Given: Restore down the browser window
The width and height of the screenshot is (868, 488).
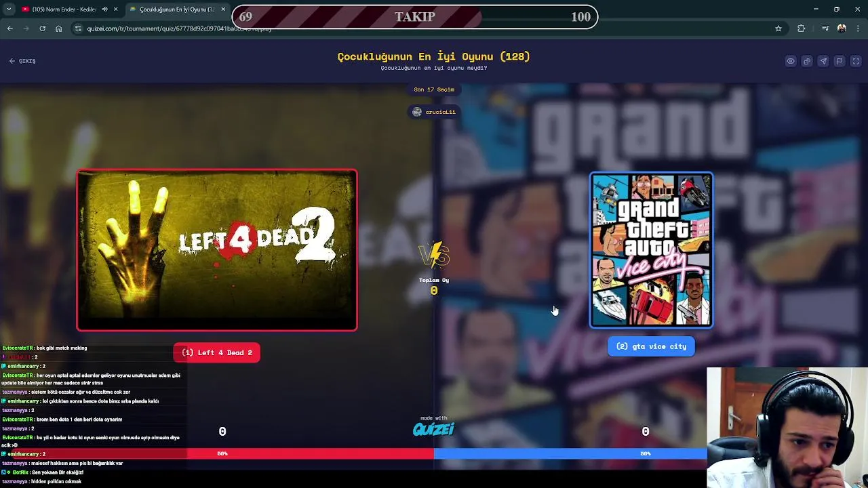Looking at the screenshot, I should [837, 9].
